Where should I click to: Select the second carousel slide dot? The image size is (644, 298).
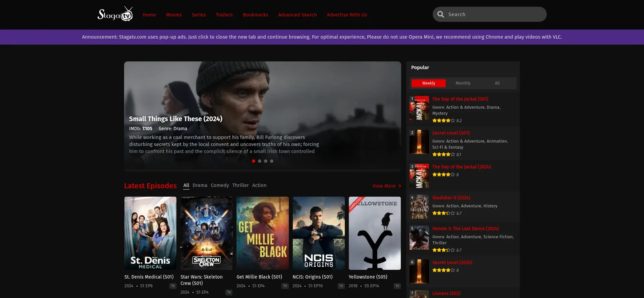tap(260, 161)
